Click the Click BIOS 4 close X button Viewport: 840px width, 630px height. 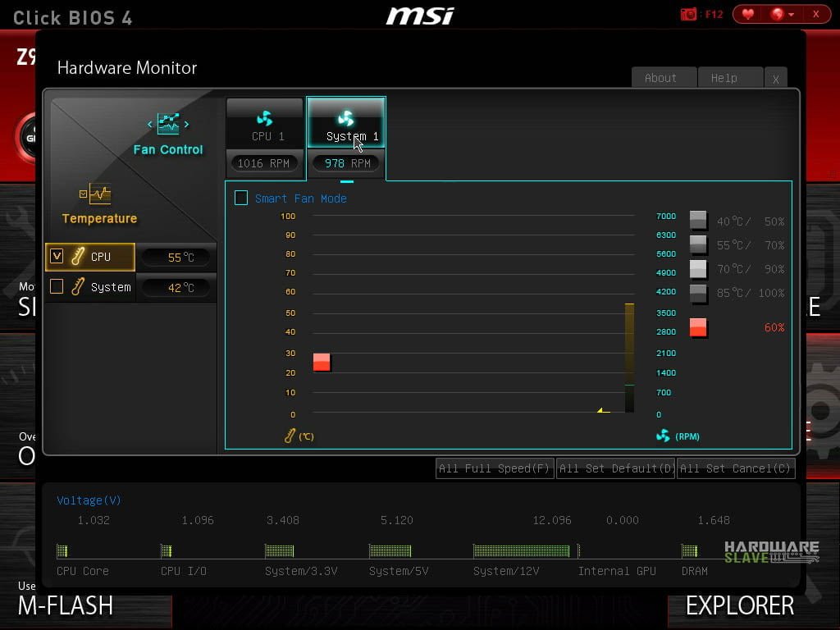(x=816, y=14)
